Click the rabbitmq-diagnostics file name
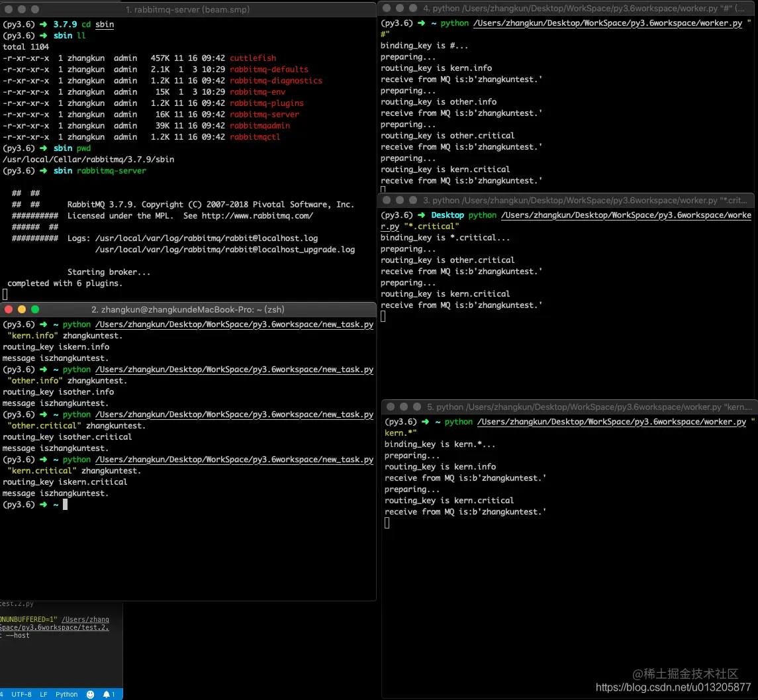The image size is (758, 700). coord(275,81)
